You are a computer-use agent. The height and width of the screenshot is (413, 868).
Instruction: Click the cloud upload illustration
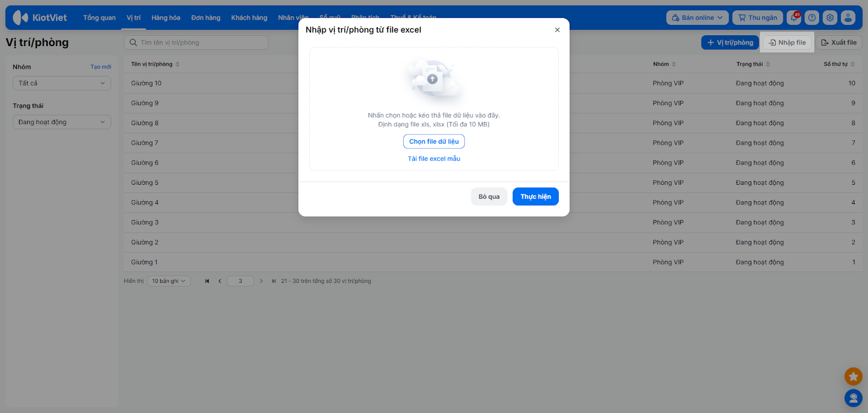point(434,80)
